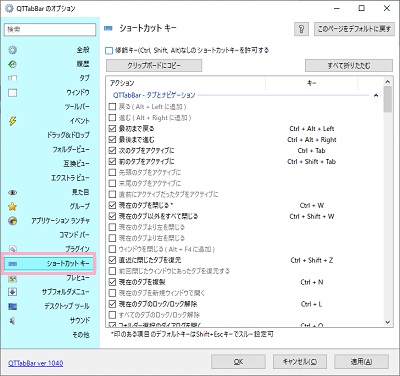
Task: Click the QTTabBar title bar gear icon
Action: point(9,8)
